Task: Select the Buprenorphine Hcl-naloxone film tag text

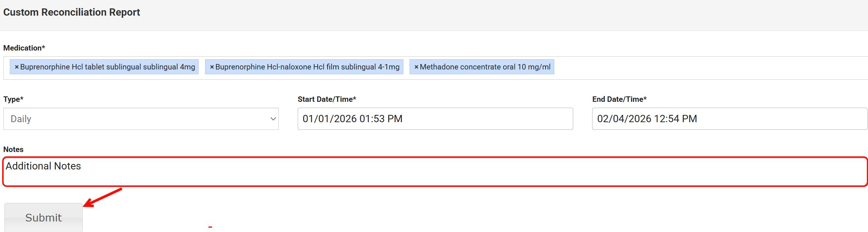Action: pyautogui.click(x=307, y=67)
